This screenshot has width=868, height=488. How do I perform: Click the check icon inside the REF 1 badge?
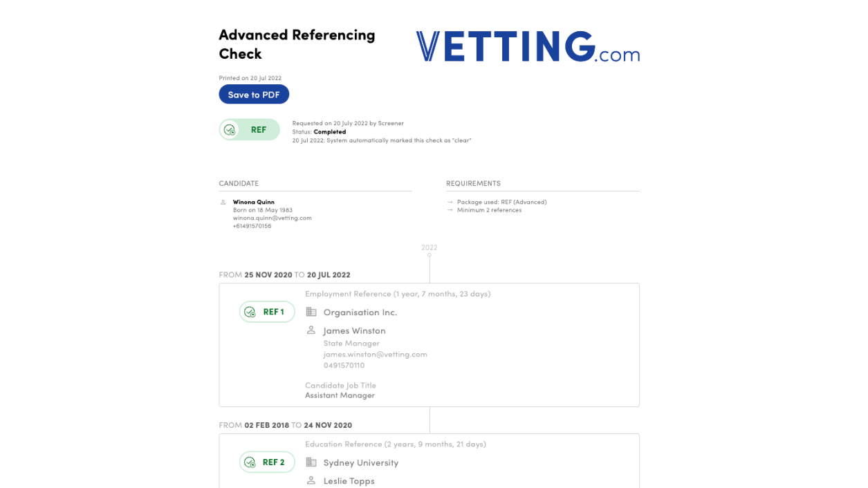250,312
